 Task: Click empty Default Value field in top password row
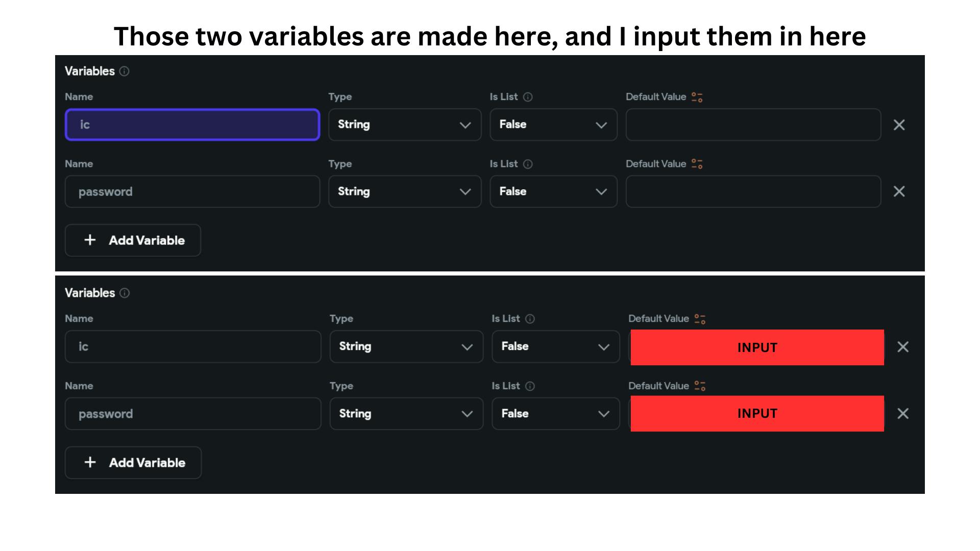coord(753,191)
